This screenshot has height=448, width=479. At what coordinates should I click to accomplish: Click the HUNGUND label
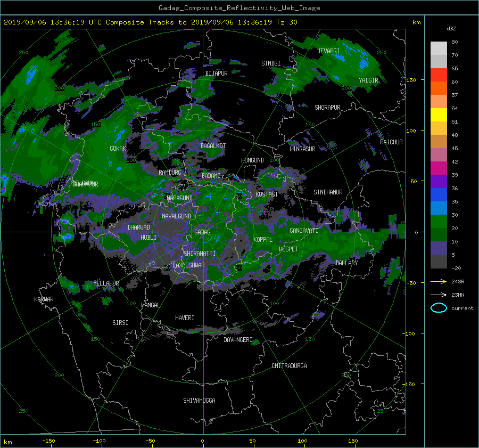(x=252, y=160)
